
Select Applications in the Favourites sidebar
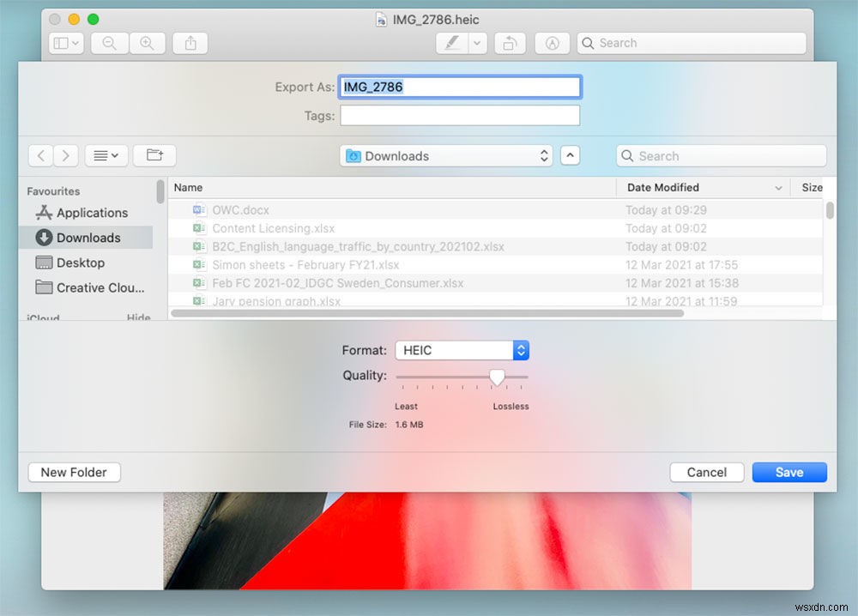tap(90, 213)
